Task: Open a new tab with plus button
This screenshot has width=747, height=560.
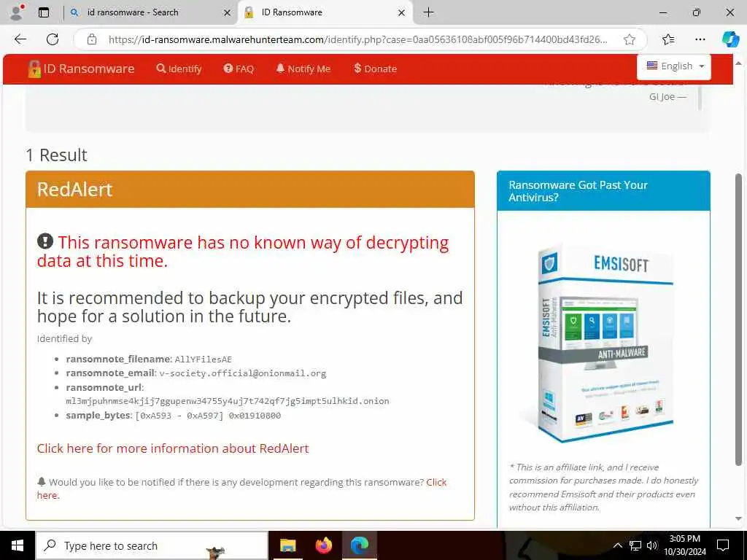Action: click(428, 12)
